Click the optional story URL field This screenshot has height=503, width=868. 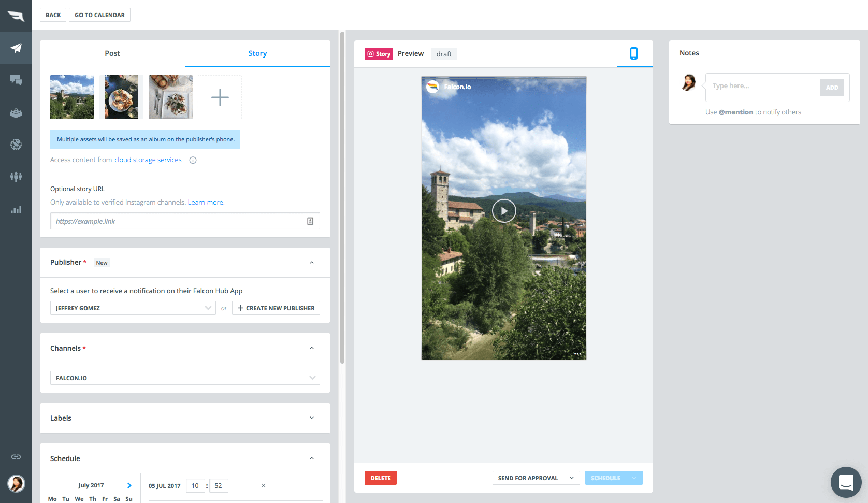[x=185, y=221]
